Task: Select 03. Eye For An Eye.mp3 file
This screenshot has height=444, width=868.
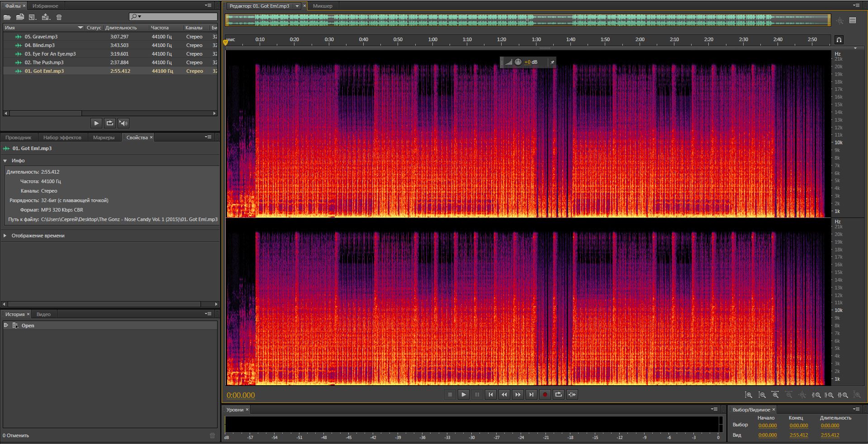Action: [50, 54]
